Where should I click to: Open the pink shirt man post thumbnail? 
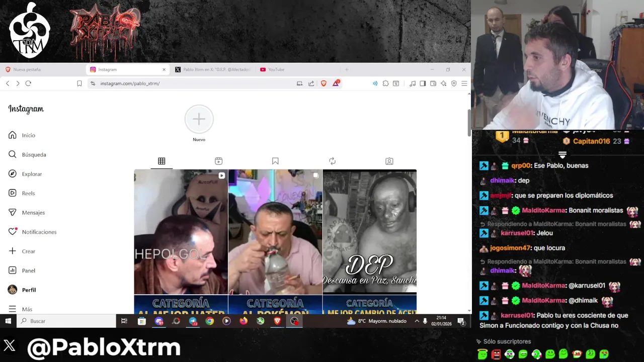tap(275, 232)
